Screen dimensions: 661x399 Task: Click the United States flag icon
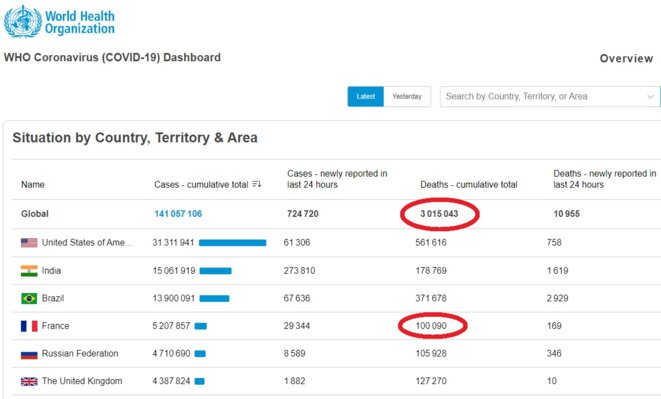[x=29, y=243]
